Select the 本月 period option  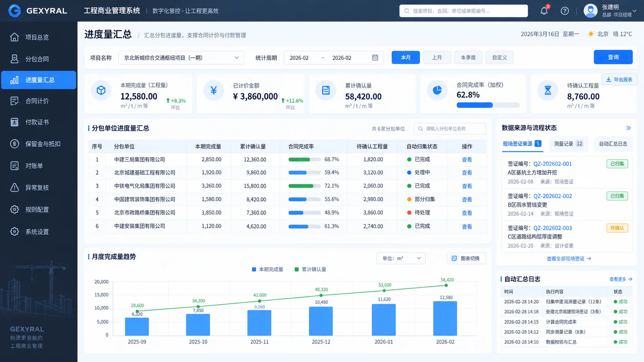point(406,57)
